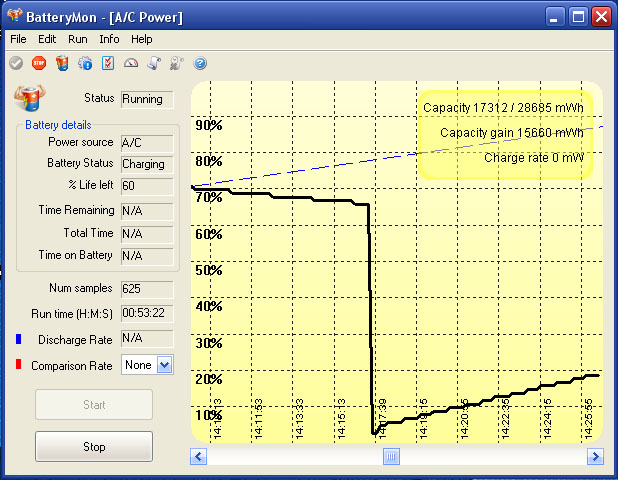Open the Help menu

(142, 39)
